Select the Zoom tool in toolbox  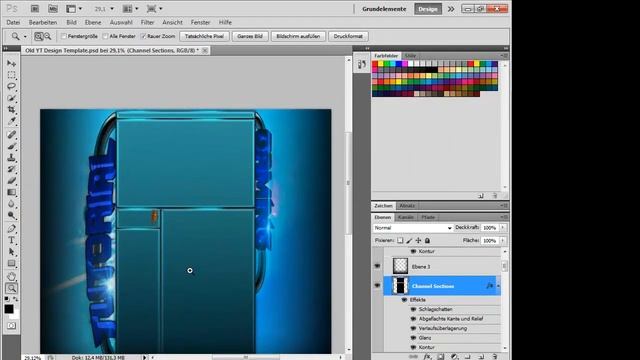pos(11,288)
